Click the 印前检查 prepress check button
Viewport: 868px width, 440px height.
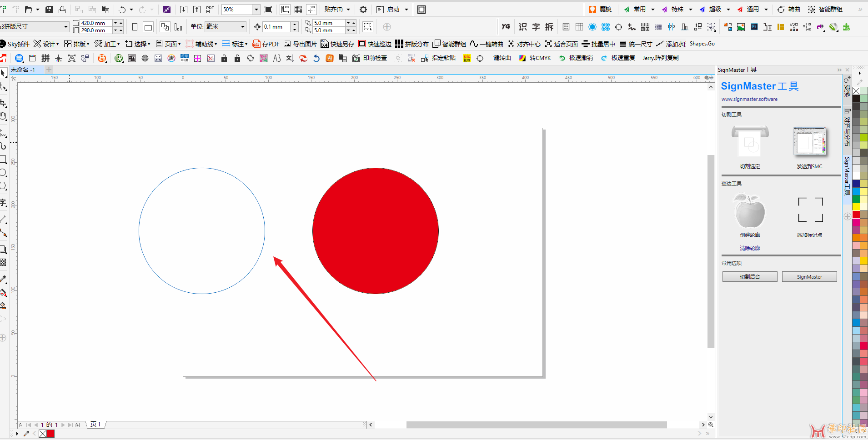pyautogui.click(x=370, y=58)
